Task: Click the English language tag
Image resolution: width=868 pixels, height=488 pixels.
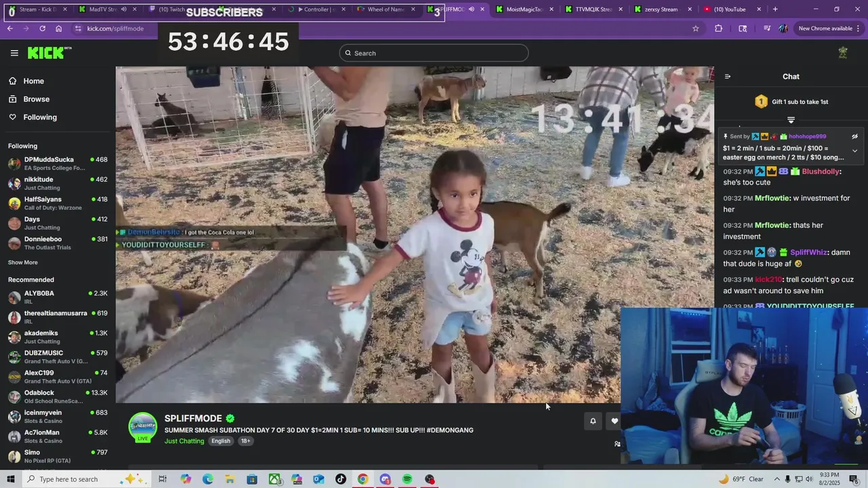Action: pyautogui.click(x=220, y=441)
